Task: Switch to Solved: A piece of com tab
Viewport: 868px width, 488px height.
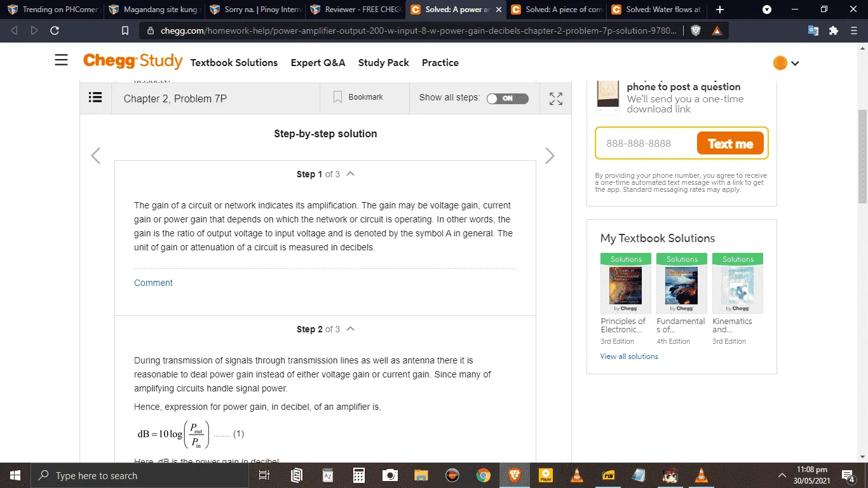Action: pos(555,10)
